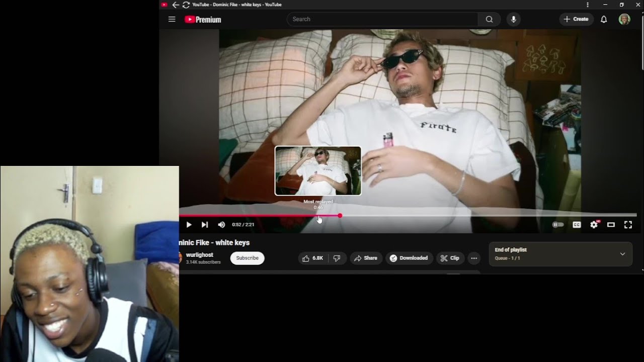This screenshot has height=362, width=644.
Task: Enter full screen mode
Action: point(628,225)
